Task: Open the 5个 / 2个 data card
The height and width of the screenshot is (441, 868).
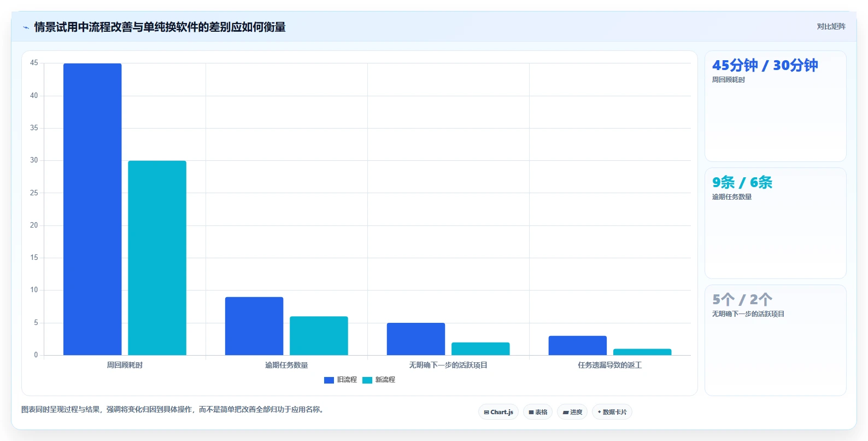Action: (x=776, y=340)
